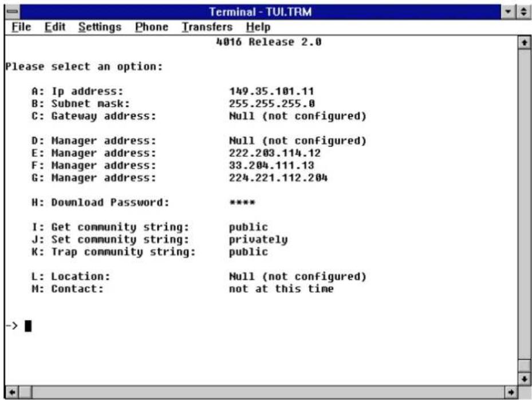Click the 'K: Trap community string:' label
This screenshot has width=532, height=400.
click(113, 252)
